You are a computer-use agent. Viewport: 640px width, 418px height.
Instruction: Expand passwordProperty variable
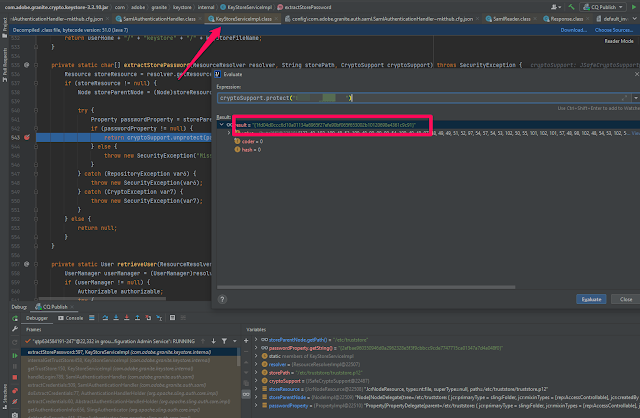coord(256,405)
